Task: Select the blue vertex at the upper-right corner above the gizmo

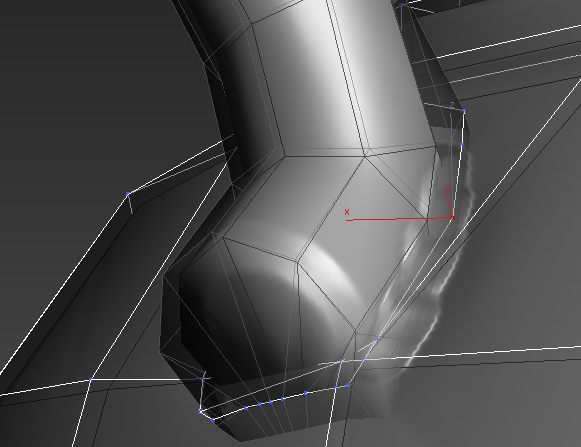Action: point(464,111)
